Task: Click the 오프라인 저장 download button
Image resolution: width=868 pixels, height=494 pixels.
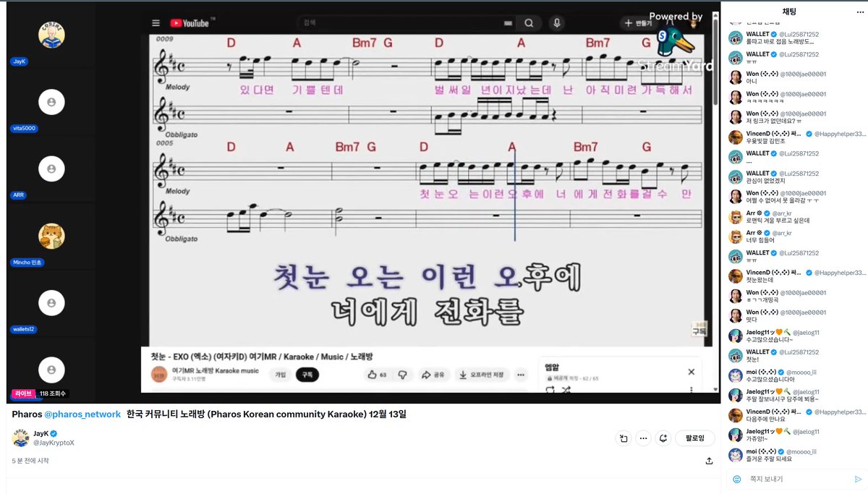Action: (x=484, y=375)
